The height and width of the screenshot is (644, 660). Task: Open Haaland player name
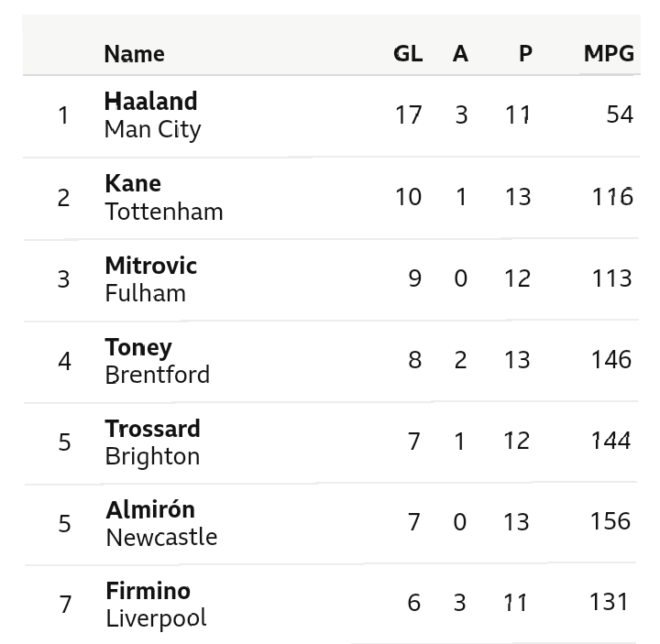(150, 102)
